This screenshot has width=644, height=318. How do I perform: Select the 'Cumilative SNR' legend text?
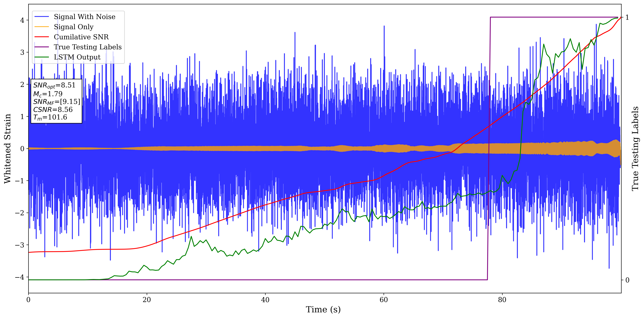[81, 37]
